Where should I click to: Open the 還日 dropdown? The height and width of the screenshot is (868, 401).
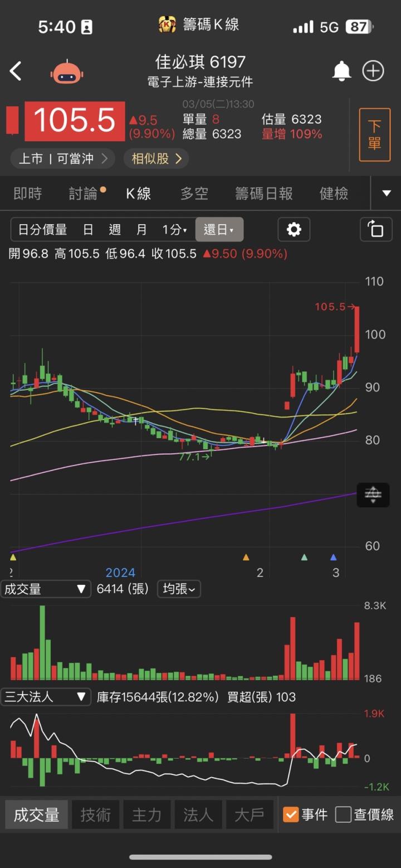[x=219, y=229]
